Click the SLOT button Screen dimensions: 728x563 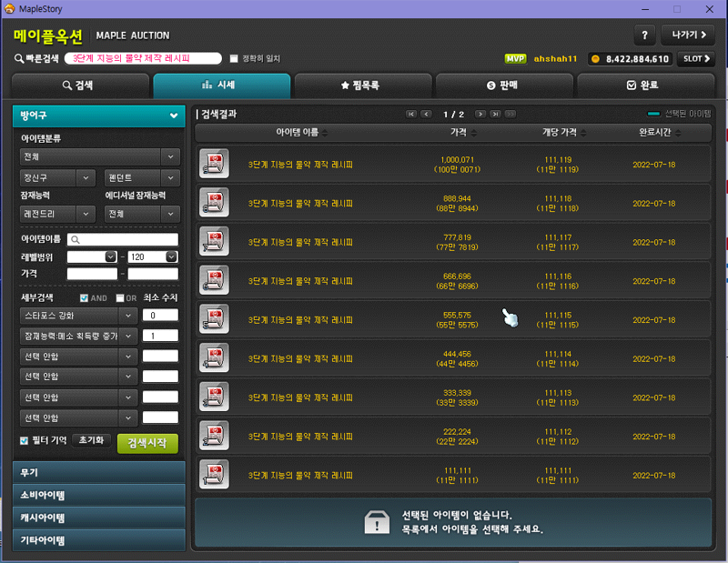tap(695, 59)
